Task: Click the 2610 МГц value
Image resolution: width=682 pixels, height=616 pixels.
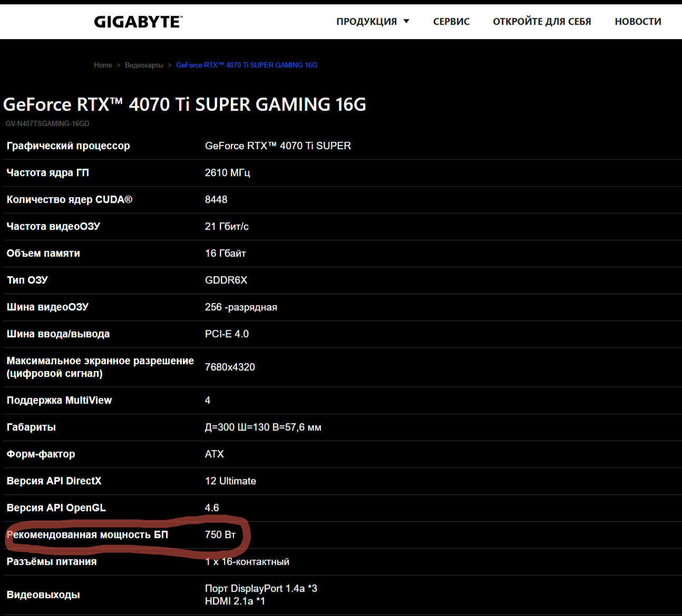Action: tap(227, 173)
